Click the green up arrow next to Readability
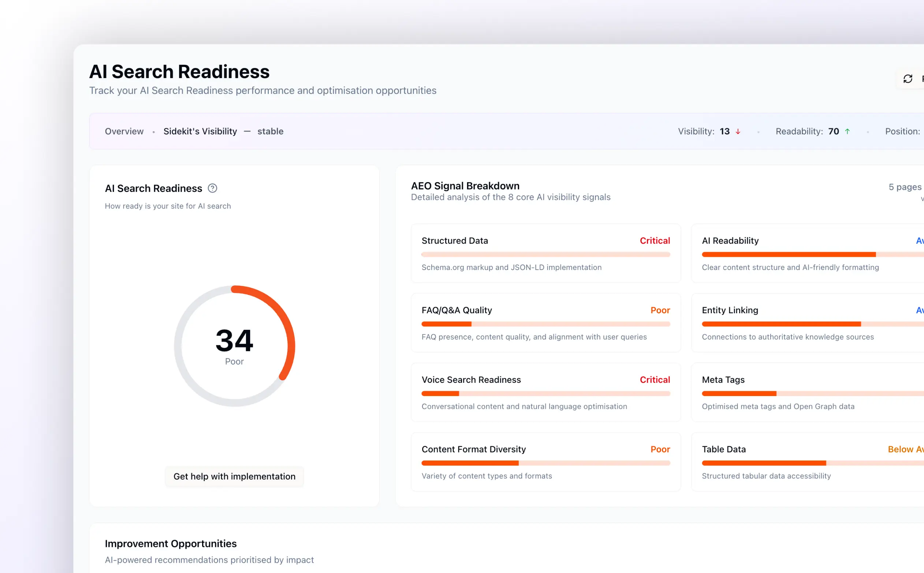The image size is (924, 573). click(x=847, y=132)
